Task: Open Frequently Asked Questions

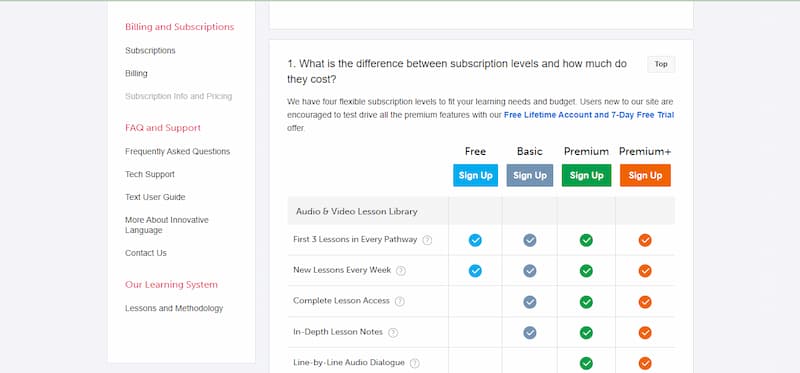Action: click(x=178, y=152)
